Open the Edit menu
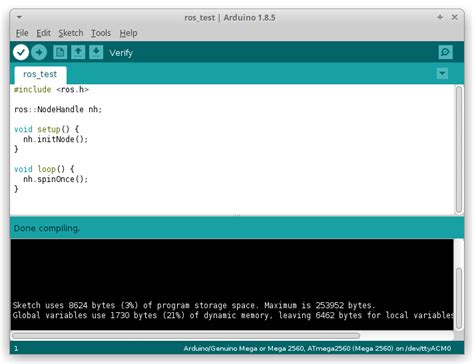This screenshot has width=474, height=364. point(43,33)
